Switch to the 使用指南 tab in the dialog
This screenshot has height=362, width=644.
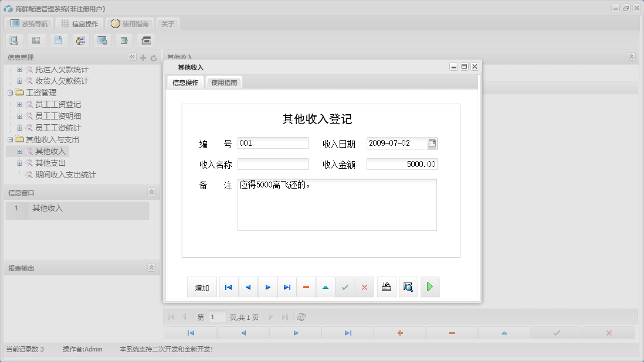pos(225,82)
